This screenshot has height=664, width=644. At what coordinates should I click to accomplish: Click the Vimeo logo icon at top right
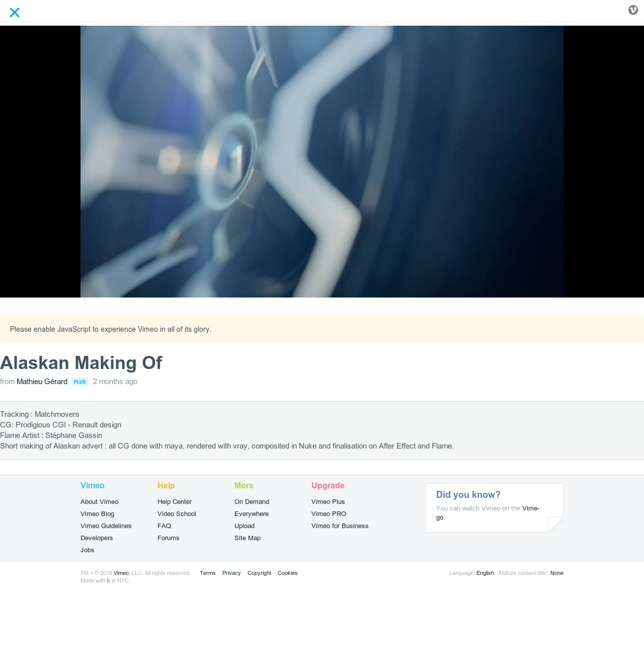pyautogui.click(x=633, y=10)
